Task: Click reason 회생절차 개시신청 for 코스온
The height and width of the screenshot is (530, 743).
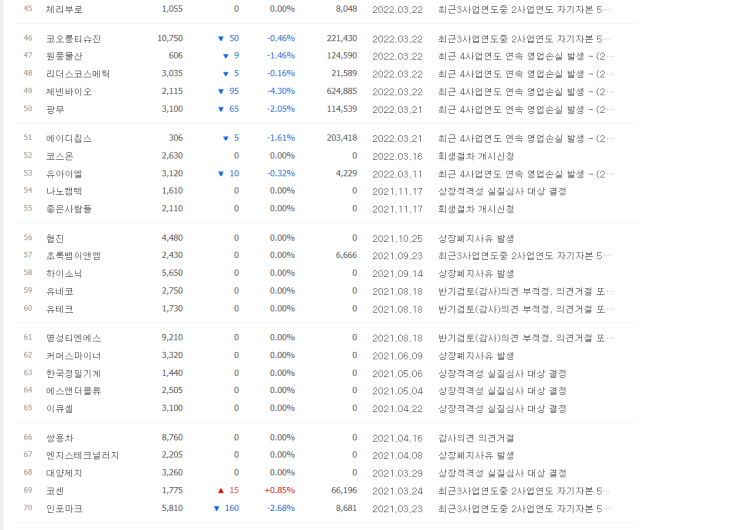Action: (476, 156)
